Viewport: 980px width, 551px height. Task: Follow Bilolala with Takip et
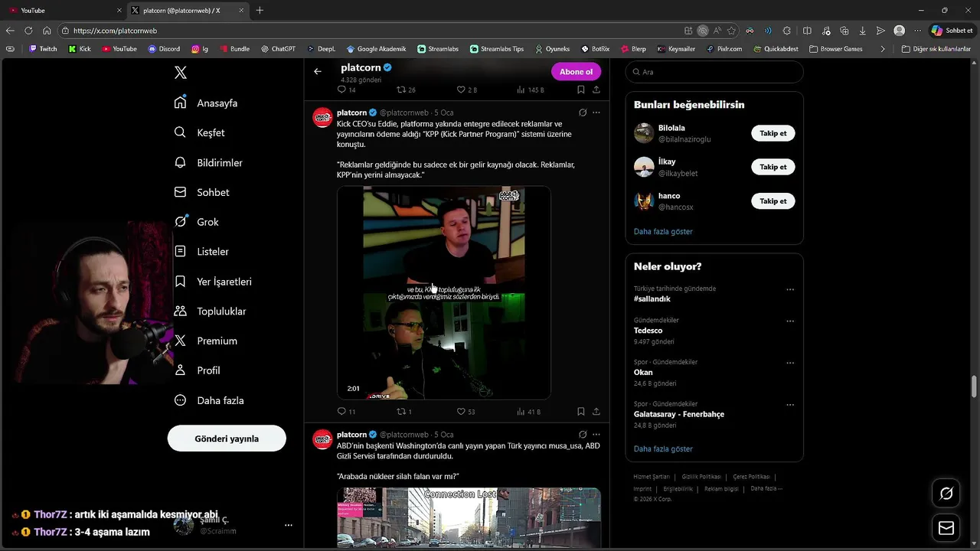(x=773, y=133)
